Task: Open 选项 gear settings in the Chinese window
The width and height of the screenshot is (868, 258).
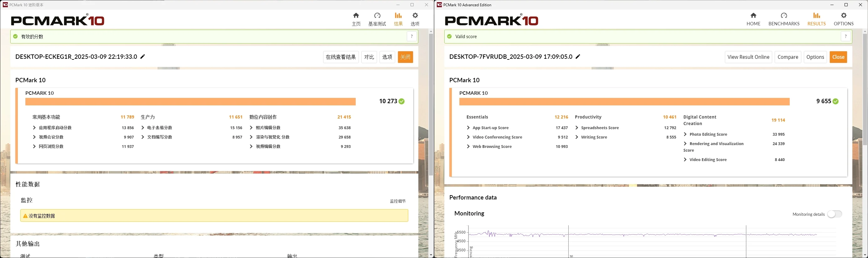Action: (x=415, y=19)
